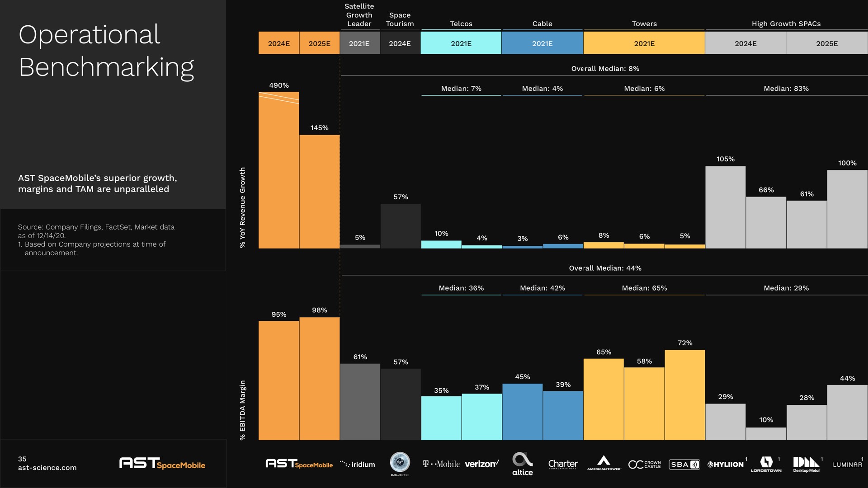Click the Virgin Galactic round logo
868x488 pixels.
click(400, 463)
